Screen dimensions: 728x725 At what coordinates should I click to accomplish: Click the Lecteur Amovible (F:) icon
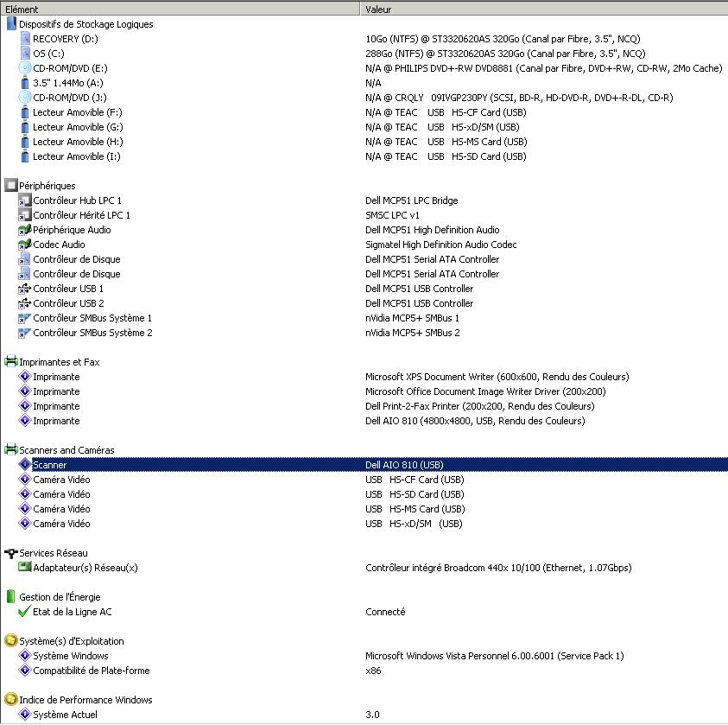[x=25, y=112]
